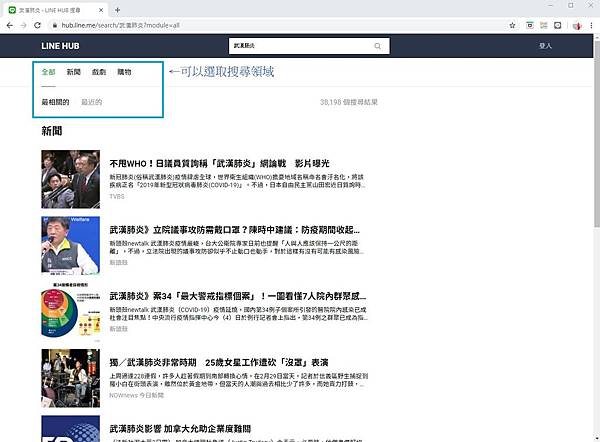Viewport: 600px width, 442px height.
Task: Click the second browser extension icon
Action: 543,25
